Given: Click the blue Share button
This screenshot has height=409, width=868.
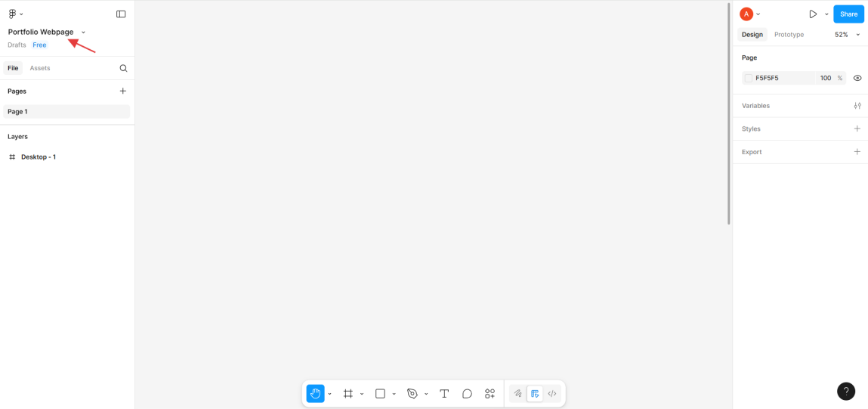Looking at the screenshot, I should coord(848,14).
